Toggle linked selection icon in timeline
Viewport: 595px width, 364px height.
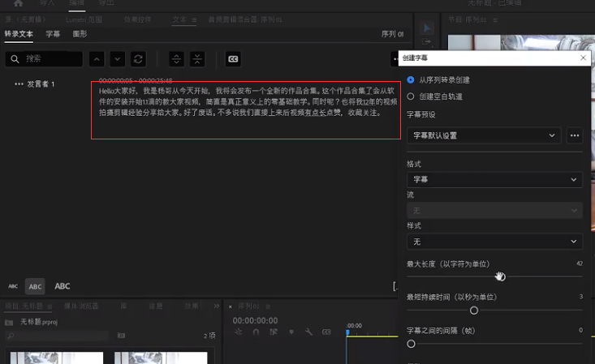(x=274, y=332)
